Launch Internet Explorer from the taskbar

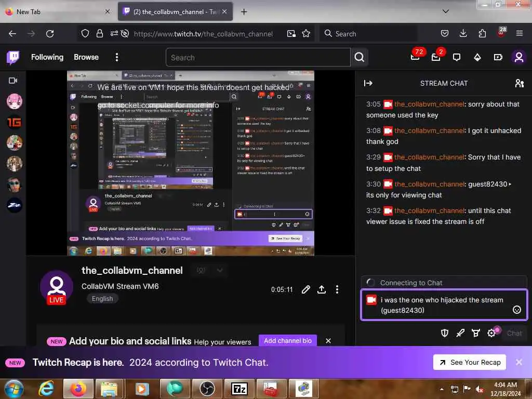(46, 389)
